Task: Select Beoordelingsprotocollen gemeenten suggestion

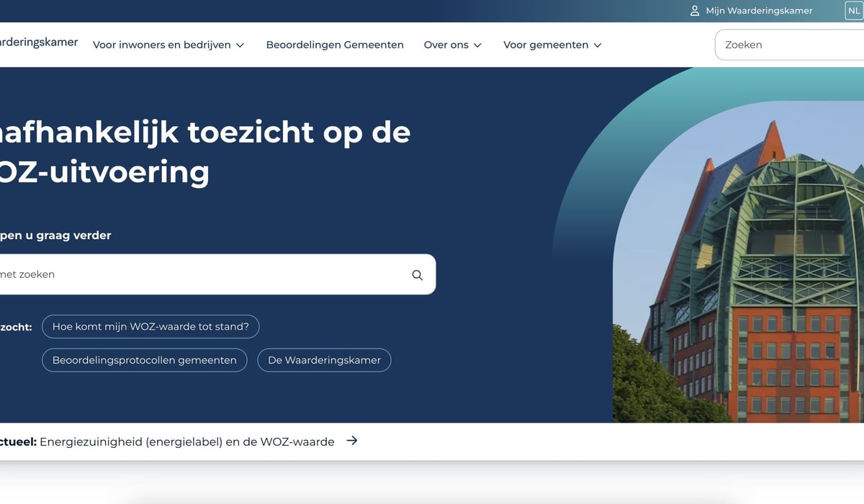Action: [145, 360]
